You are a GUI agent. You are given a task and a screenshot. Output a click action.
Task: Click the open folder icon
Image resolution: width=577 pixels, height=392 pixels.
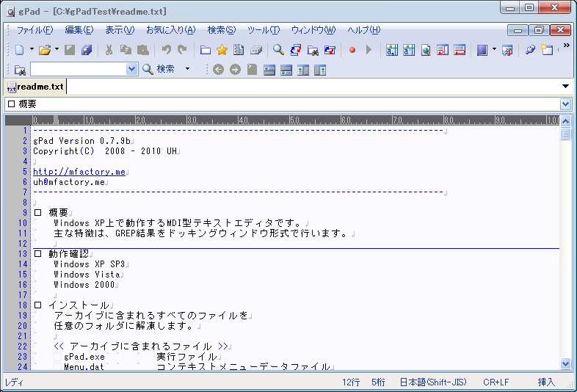click(x=45, y=50)
